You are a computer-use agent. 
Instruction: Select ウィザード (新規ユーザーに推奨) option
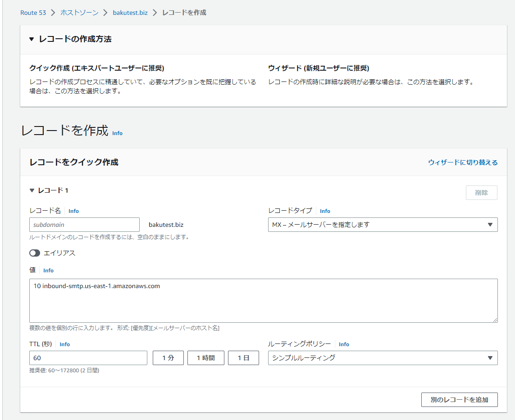pos(319,68)
